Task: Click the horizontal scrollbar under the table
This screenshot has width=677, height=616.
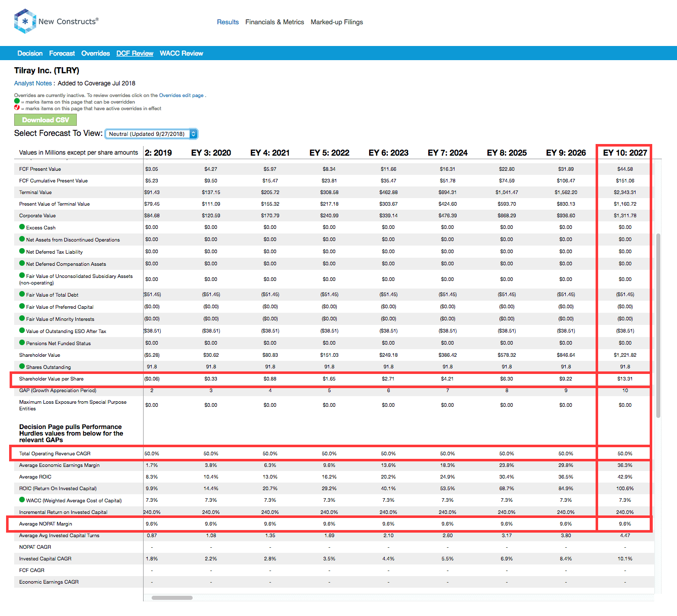Action: click(172, 598)
